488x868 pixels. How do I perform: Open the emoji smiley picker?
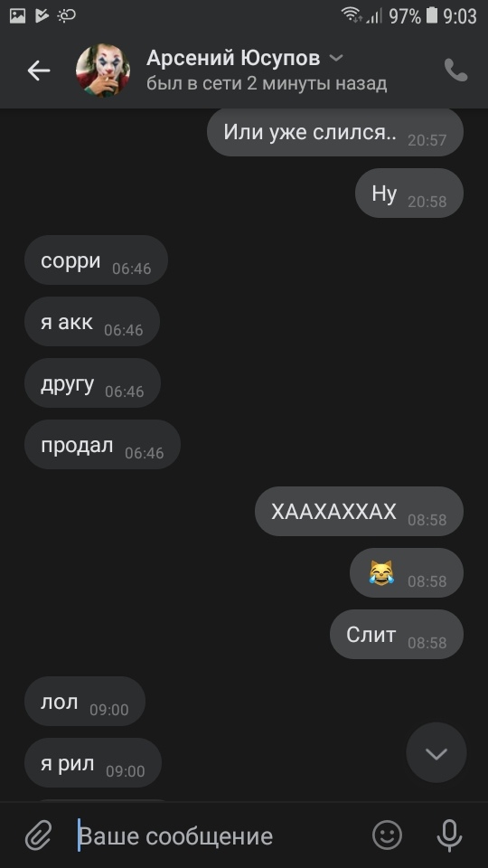tap(387, 835)
